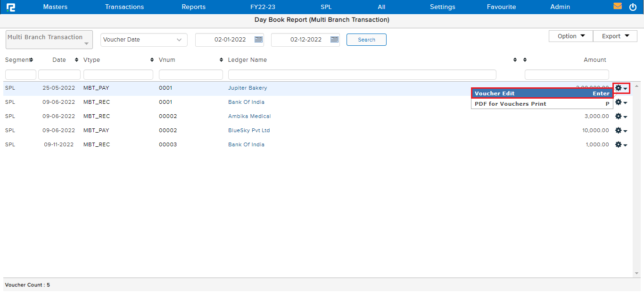Click the app logo icon in top-left

[10, 7]
